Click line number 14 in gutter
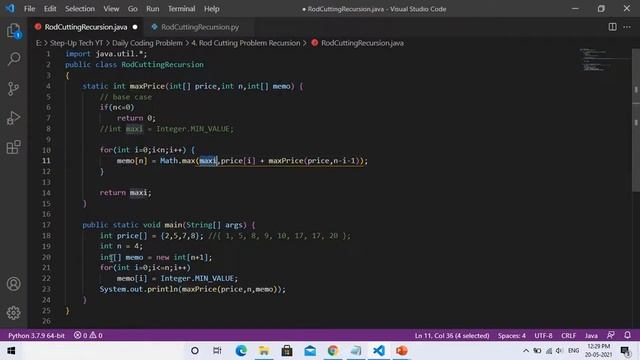Screen dimensions: 640x360 point(46,193)
